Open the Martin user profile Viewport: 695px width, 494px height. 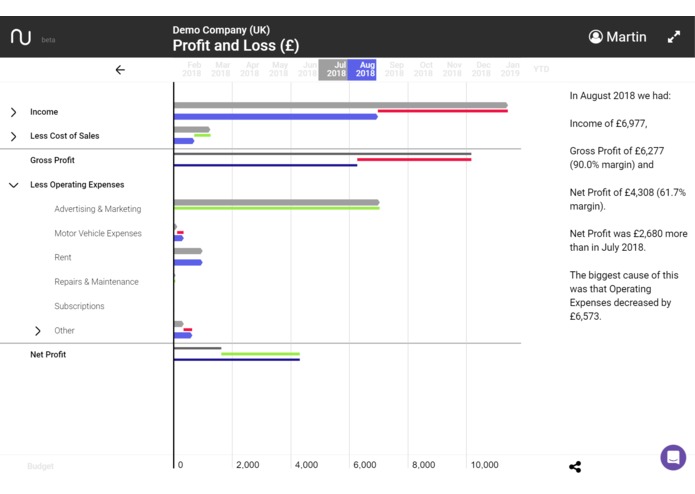(617, 37)
